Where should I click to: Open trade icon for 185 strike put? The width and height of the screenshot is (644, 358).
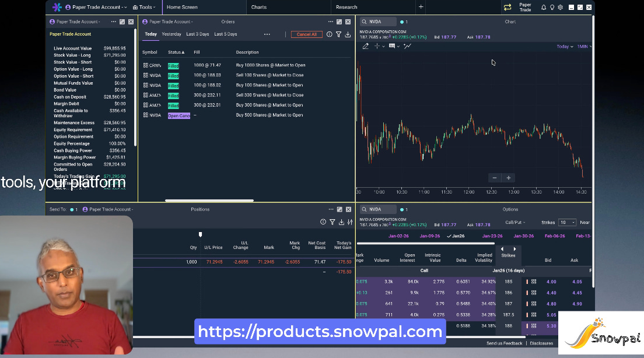(x=534, y=282)
